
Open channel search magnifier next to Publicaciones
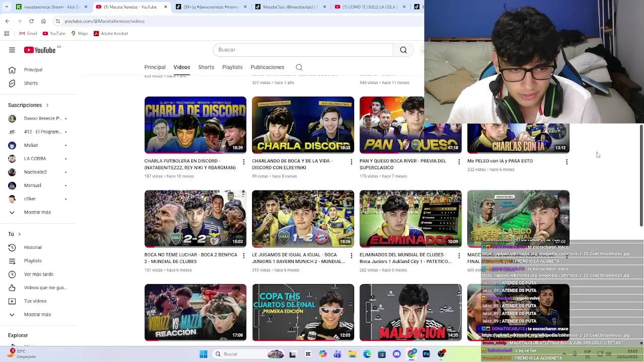(299, 67)
